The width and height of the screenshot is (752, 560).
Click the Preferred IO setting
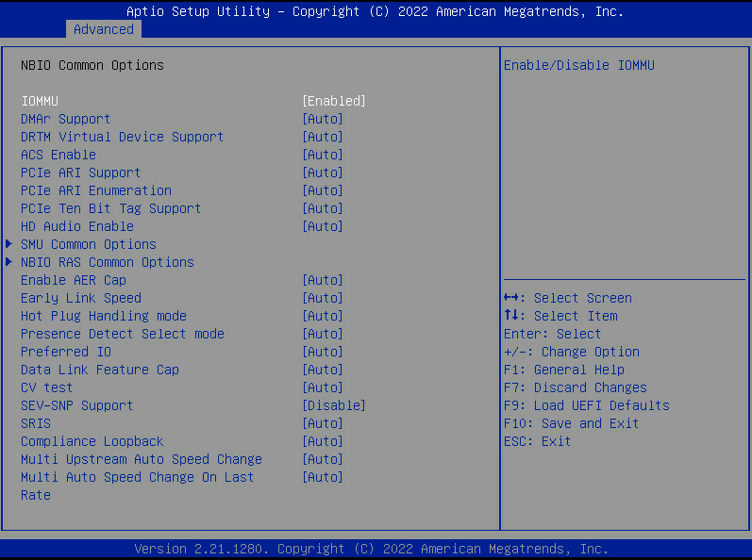pyautogui.click(x=65, y=352)
